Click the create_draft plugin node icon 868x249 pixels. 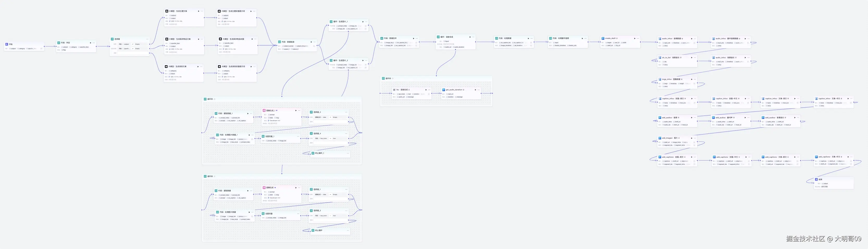(x=603, y=38)
